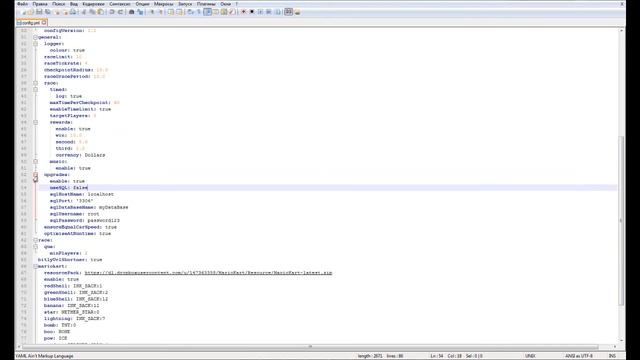Open the Кодировки menu
This screenshot has width=640, height=360.
(93, 4)
